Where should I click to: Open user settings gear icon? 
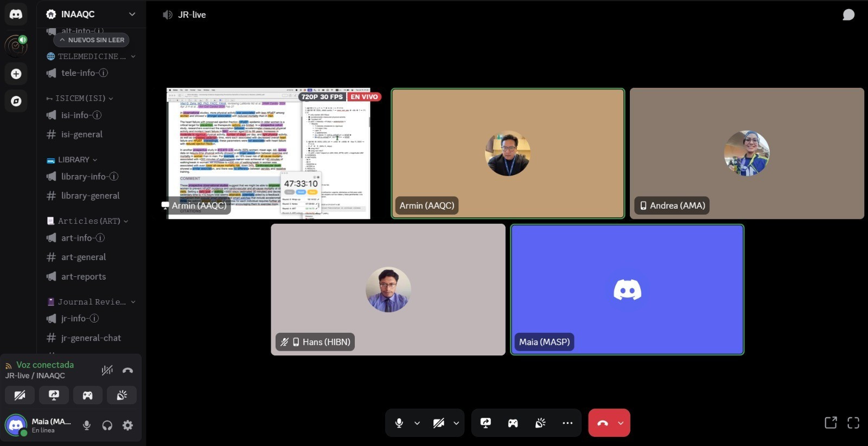(128, 425)
